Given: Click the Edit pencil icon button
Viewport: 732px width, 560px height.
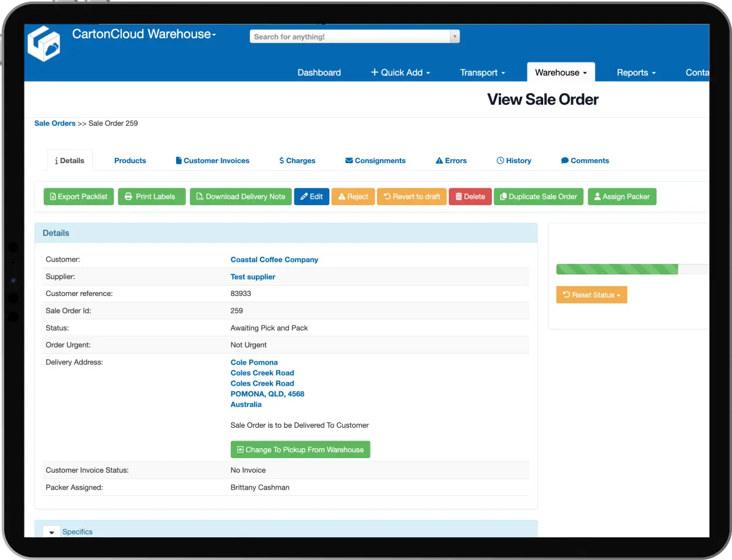Looking at the screenshot, I should pyautogui.click(x=311, y=196).
